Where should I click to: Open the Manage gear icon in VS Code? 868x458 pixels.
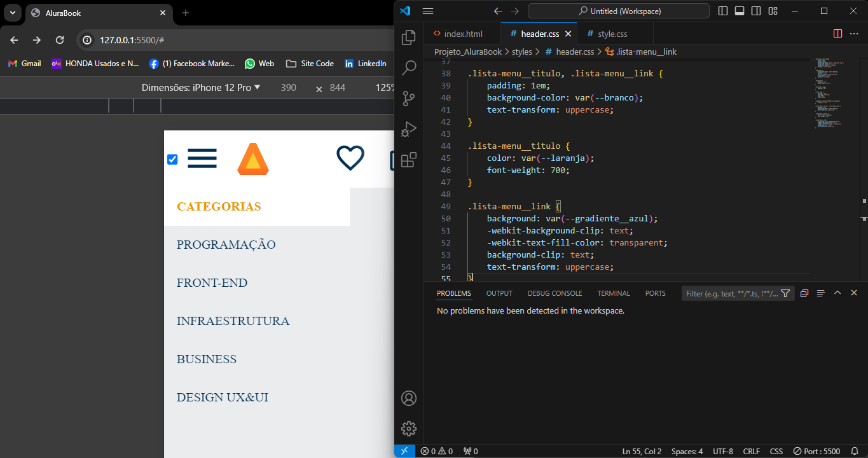point(409,429)
